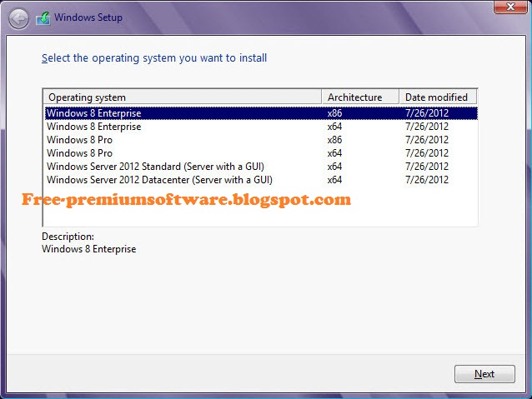This screenshot has width=532, height=399.
Task: Select Windows 8 Enterprise x64 row
Action: pos(261,127)
